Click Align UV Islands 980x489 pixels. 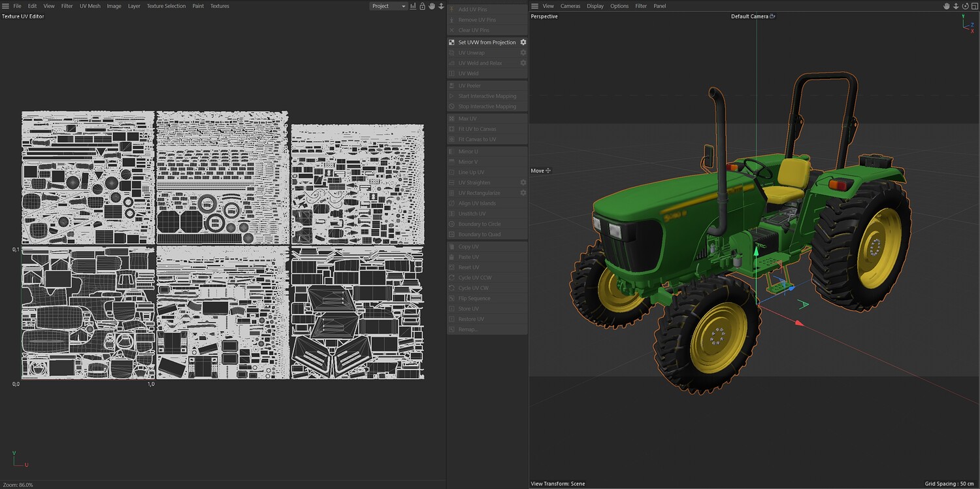[x=477, y=203]
